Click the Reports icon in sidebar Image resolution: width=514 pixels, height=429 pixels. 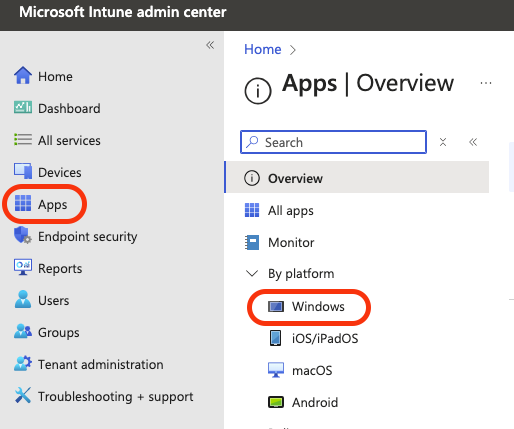[x=23, y=267]
